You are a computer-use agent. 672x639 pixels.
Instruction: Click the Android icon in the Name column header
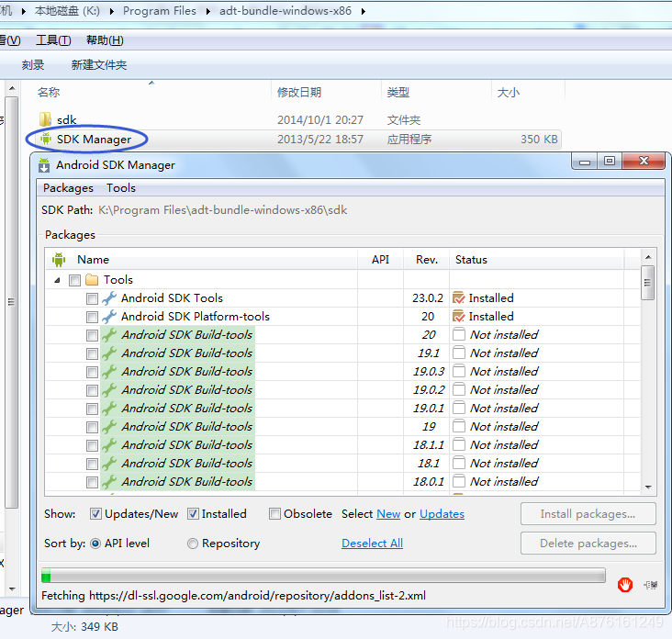(x=59, y=259)
